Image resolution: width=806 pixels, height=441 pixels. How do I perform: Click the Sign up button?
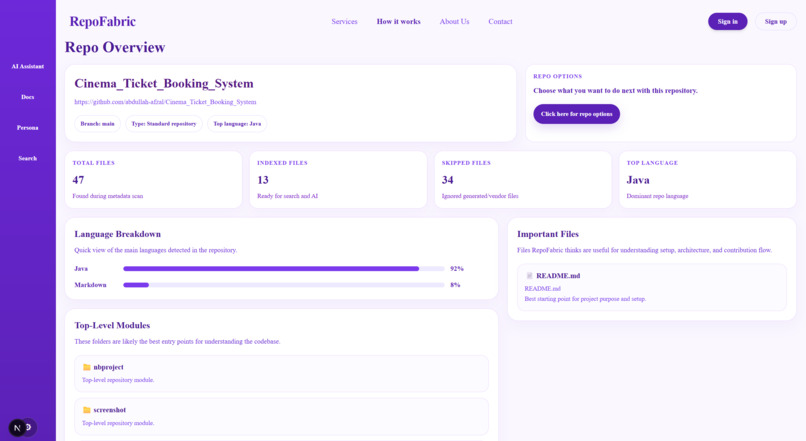[x=775, y=22]
